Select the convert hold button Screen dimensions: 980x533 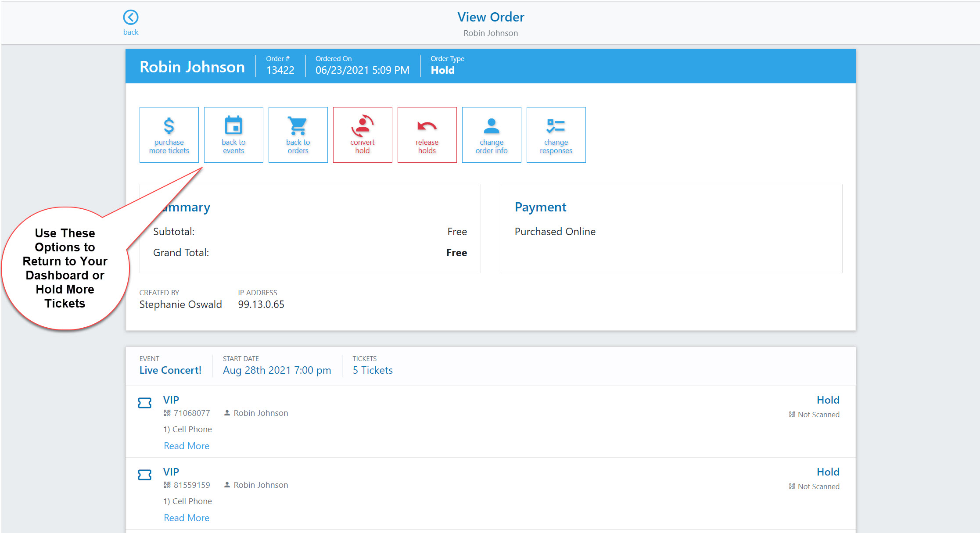point(363,135)
